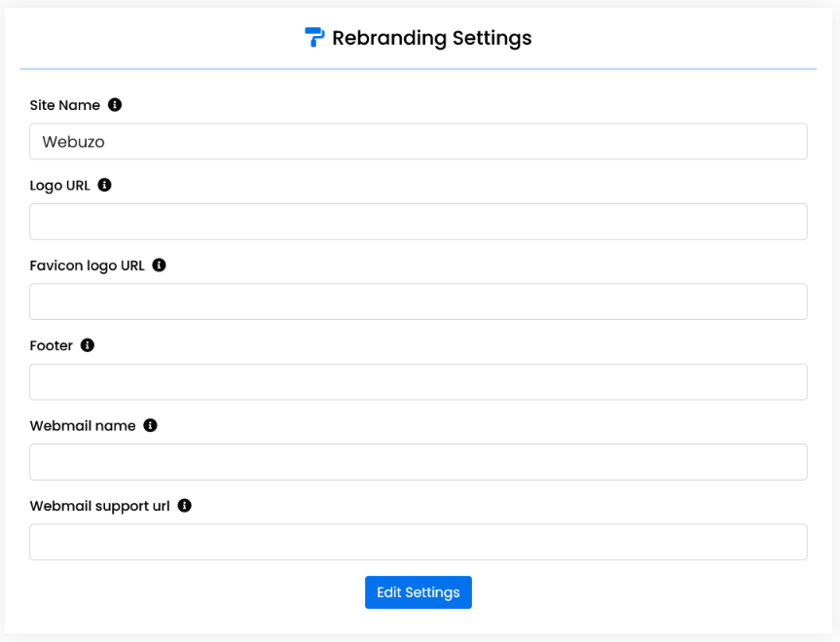Click the Edit Settings button

(418, 591)
